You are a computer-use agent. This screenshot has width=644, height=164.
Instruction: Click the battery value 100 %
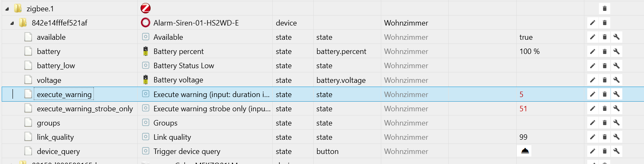(530, 51)
